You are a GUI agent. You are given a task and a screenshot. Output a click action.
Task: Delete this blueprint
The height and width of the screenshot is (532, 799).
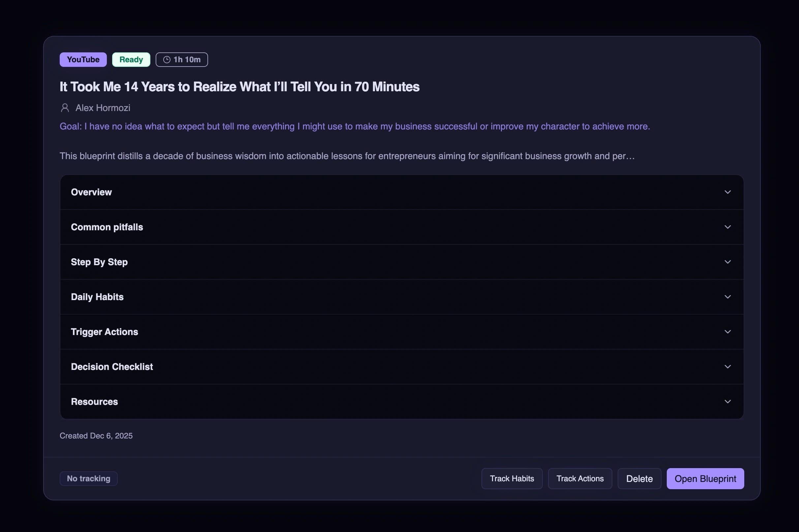click(x=639, y=478)
